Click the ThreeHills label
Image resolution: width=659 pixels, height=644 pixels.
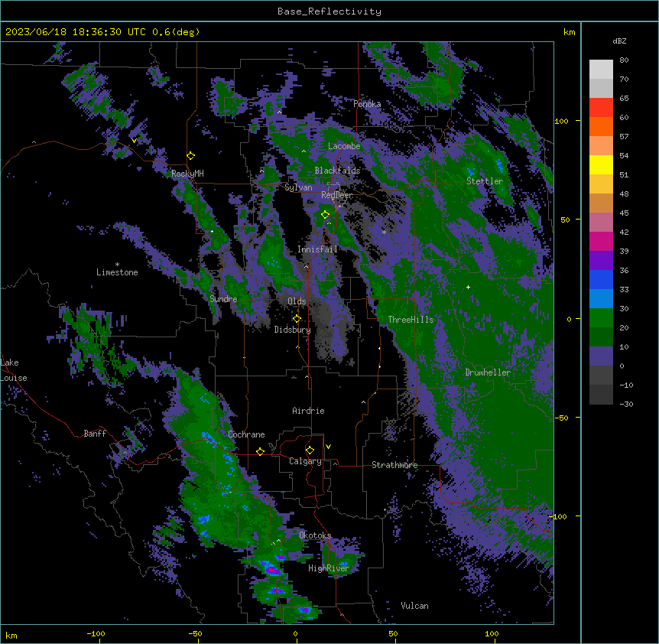point(411,320)
